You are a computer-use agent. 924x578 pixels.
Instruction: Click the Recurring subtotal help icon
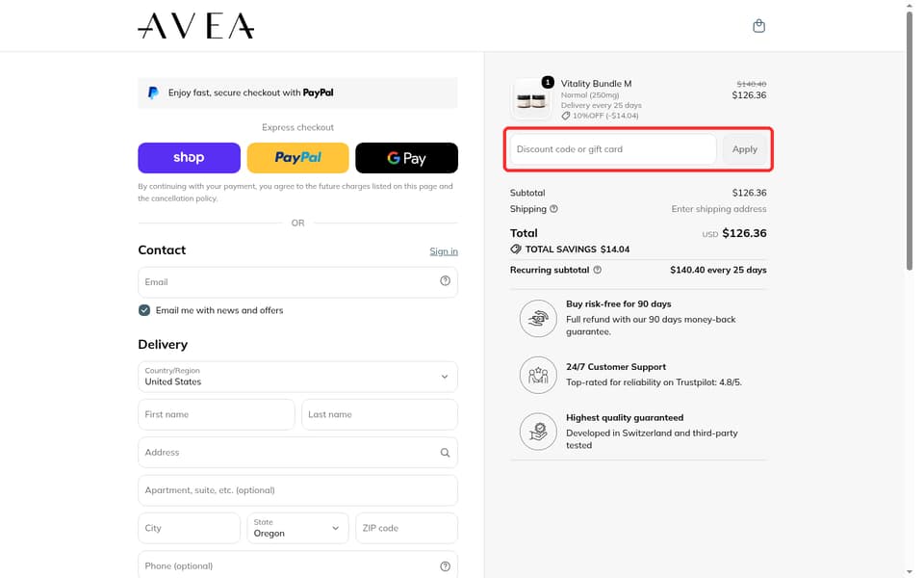point(597,270)
